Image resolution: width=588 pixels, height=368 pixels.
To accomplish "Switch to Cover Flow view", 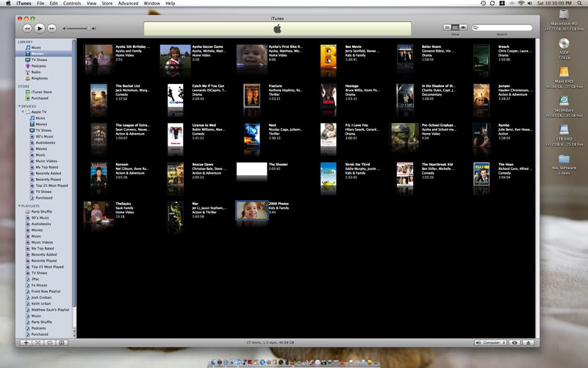I will pyautogui.click(x=464, y=27).
